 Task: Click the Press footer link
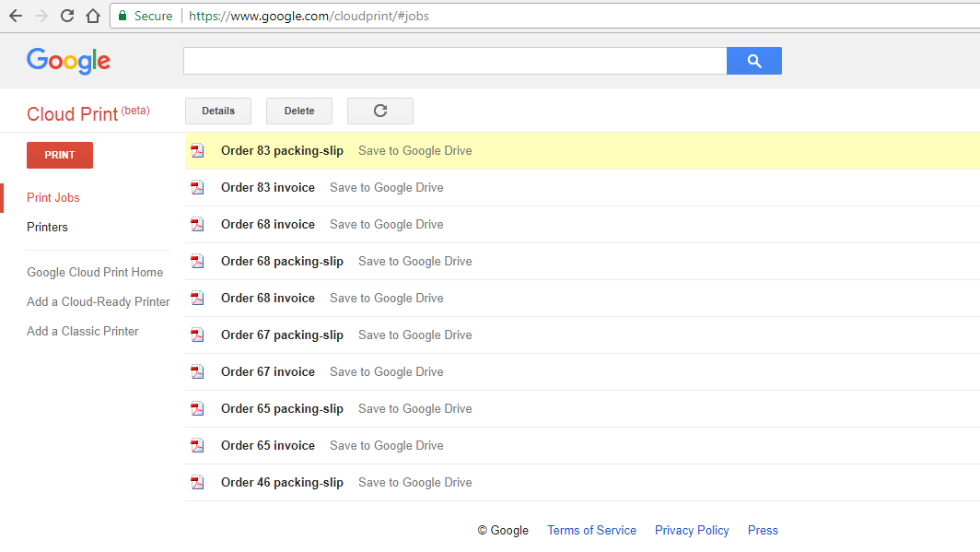pyautogui.click(x=764, y=530)
